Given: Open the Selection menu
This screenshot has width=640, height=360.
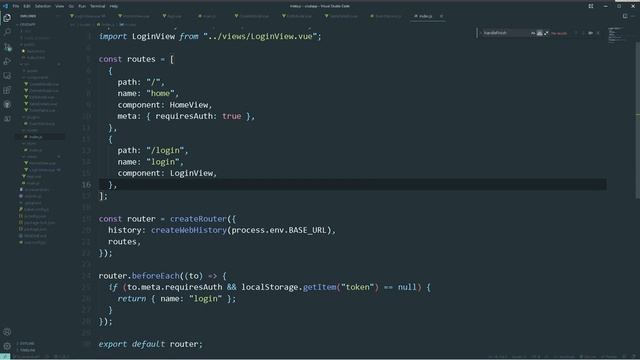Looking at the screenshot, I should (x=42, y=6).
